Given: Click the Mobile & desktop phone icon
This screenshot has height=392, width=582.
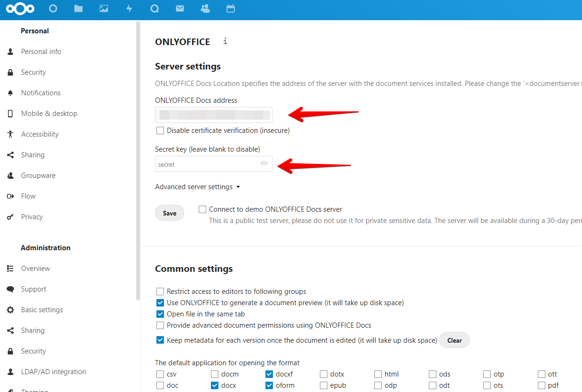Looking at the screenshot, I should 10,114.
